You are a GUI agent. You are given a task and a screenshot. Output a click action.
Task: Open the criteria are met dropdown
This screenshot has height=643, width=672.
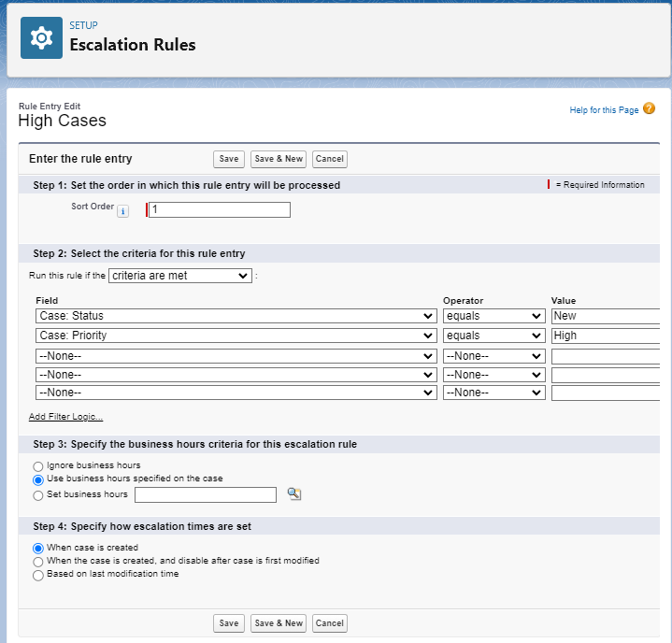tap(180, 276)
